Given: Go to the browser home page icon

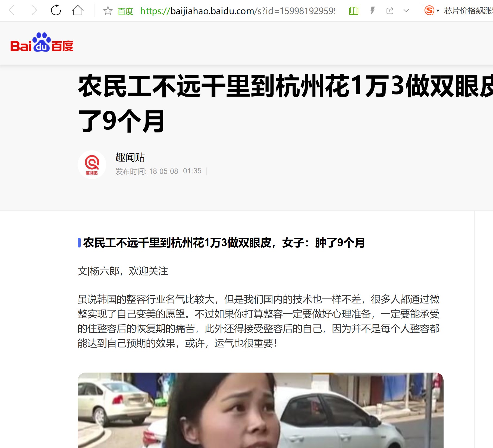Looking at the screenshot, I should [78, 10].
